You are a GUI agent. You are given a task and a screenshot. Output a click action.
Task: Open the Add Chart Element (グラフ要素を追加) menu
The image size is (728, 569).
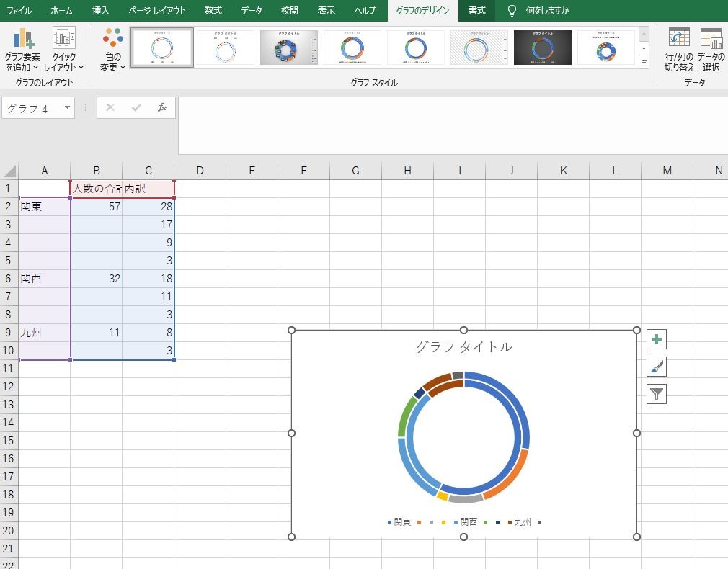[x=22, y=49]
